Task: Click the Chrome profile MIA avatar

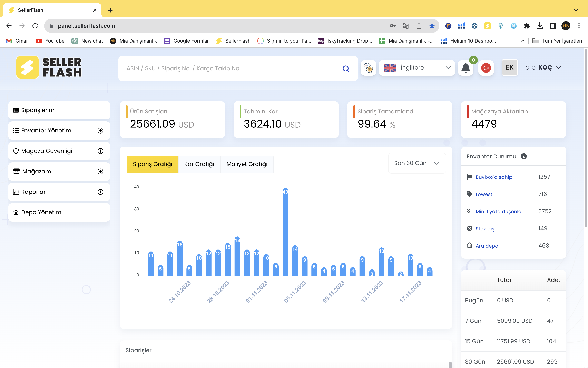Action: tap(566, 26)
